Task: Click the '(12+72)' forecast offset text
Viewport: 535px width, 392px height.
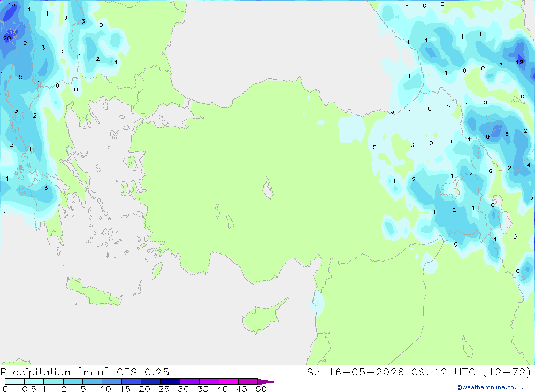Action: 507,372
